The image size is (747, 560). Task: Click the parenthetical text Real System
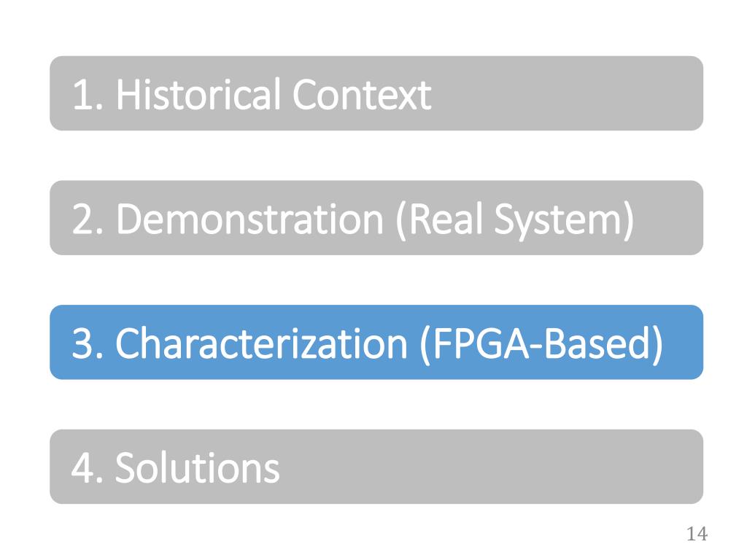tap(516, 220)
